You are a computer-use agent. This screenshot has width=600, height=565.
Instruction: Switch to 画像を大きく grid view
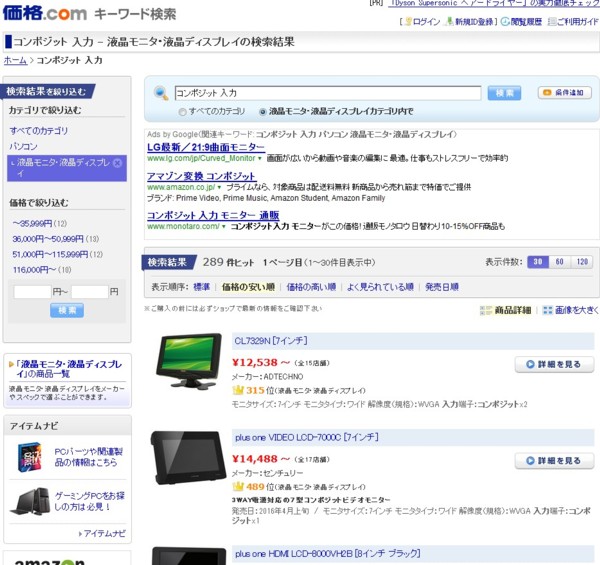tap(571, 310)
